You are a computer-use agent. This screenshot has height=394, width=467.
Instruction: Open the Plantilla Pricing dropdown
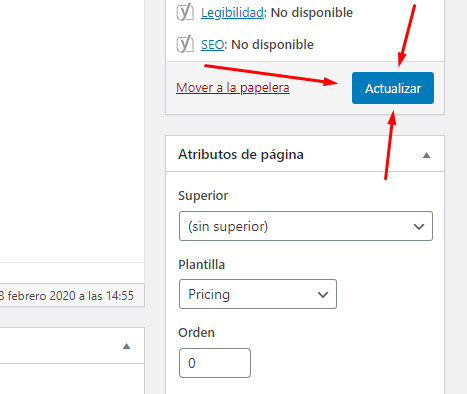click(258, 294)
